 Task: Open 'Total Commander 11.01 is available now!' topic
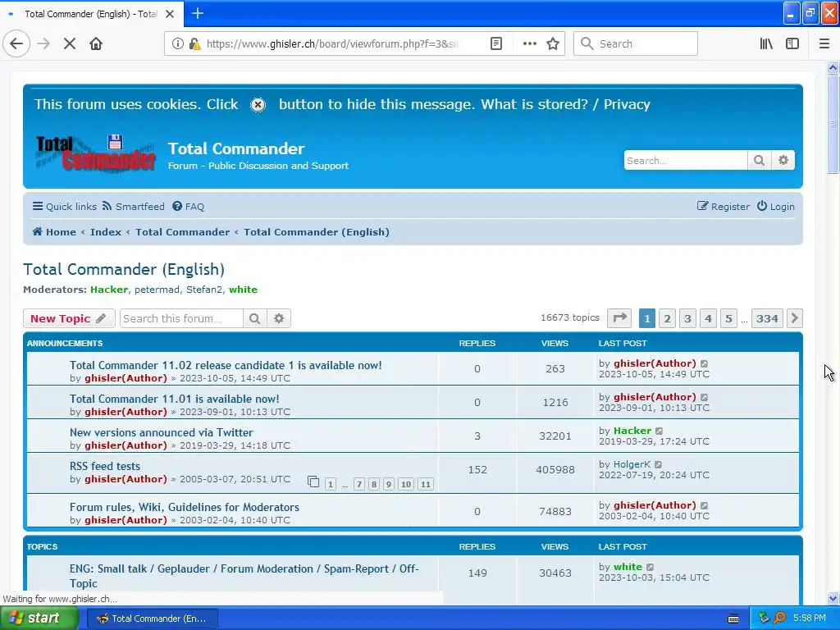click(x=174, y=399)
